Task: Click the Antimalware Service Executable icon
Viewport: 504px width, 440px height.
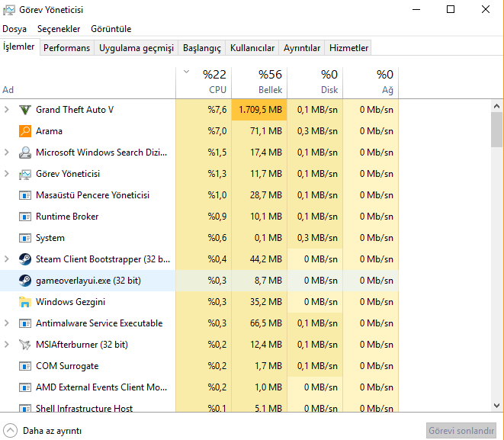Action: coord(24,323)
